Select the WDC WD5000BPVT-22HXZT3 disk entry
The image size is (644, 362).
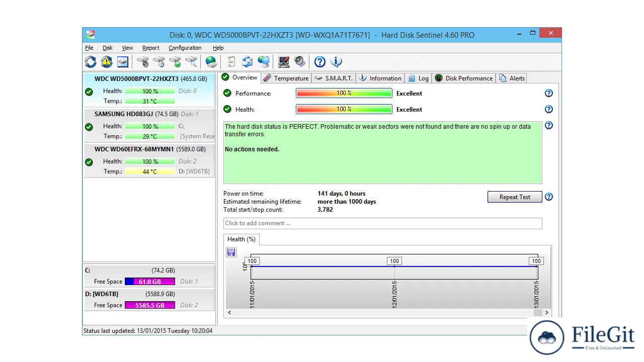click(149, 90)
